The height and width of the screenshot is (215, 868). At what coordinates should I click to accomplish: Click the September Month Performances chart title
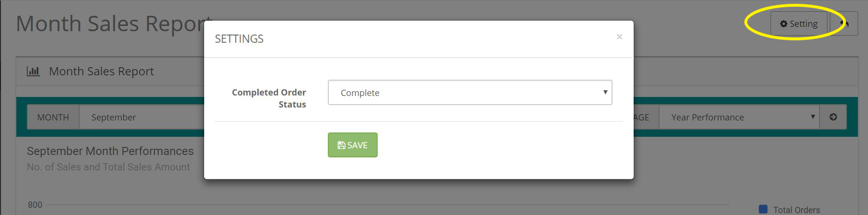pos(110,151)
